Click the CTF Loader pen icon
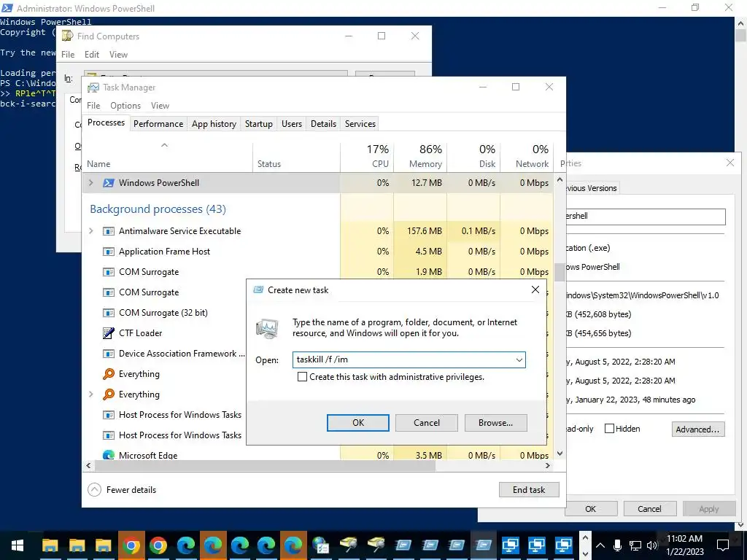 [x=109, y=332]
